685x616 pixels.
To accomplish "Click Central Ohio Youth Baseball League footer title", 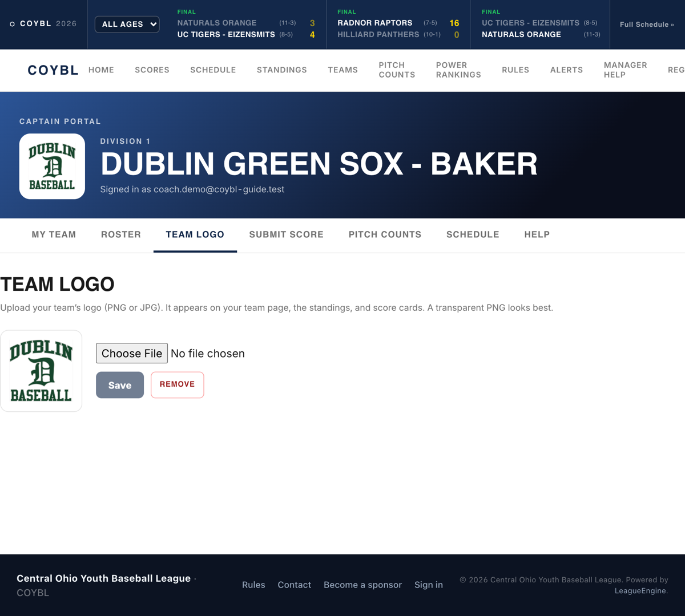I will (103, 578).
